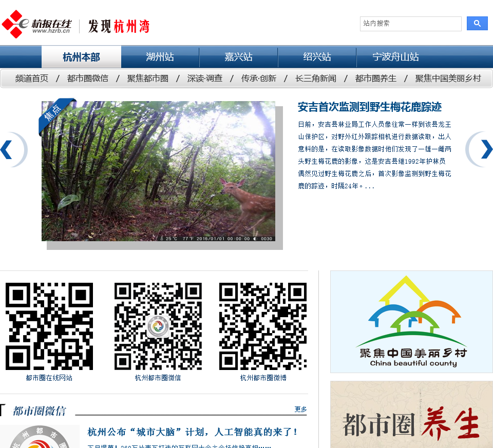
Task: Open headline 安吉首次监测到野生梅花鹿踪迹
Action: [369, 107]
